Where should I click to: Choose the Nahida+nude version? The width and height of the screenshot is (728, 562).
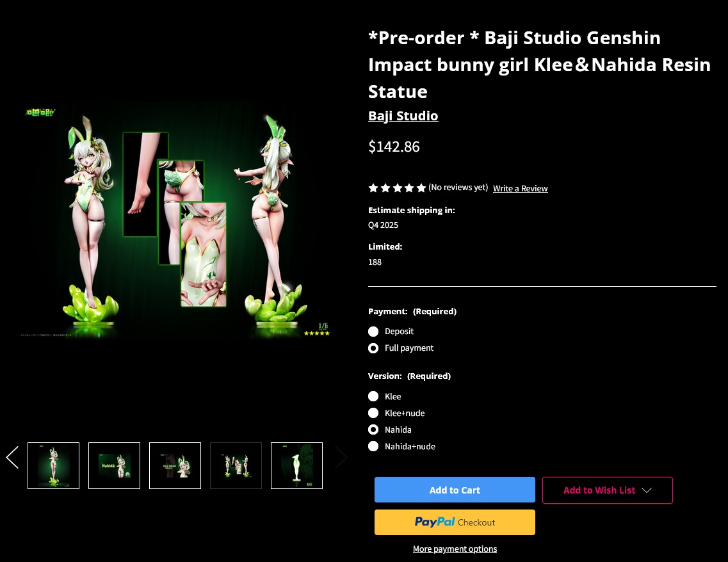point(373,446)
